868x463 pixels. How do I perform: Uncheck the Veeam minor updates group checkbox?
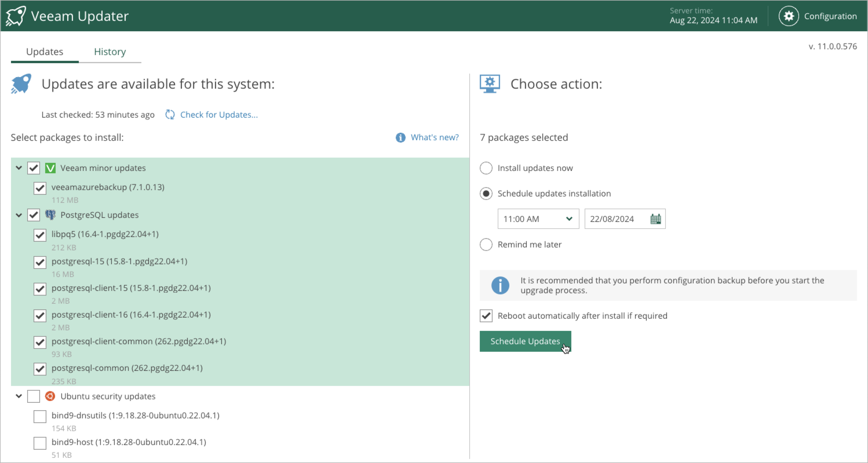tap(34, 168)
